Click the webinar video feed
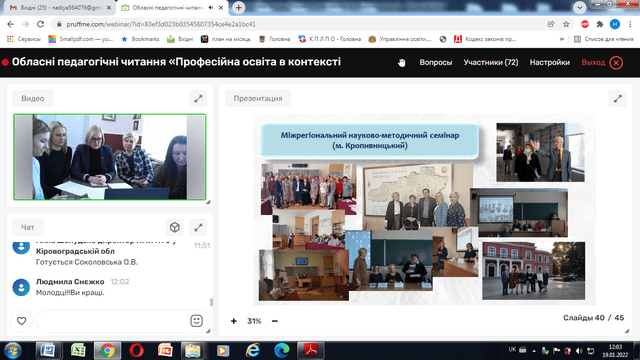Viewport: 640px width, 360px height. [110, 157]
